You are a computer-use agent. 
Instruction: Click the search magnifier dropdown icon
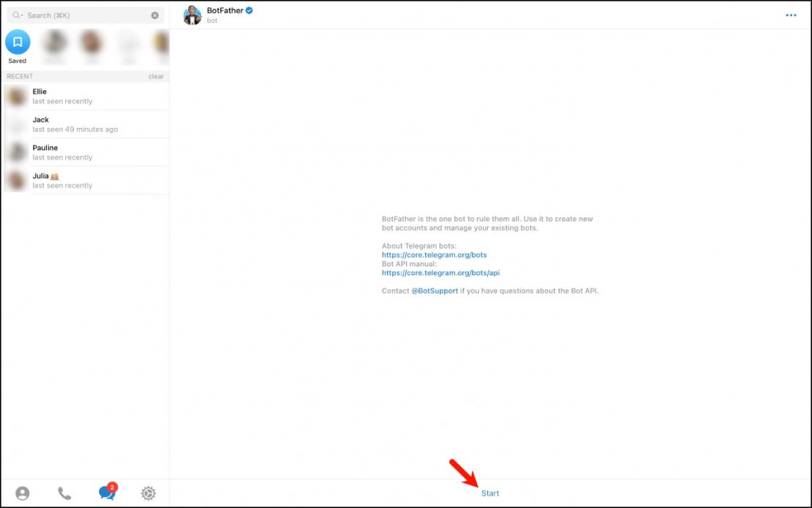click(18, 15)
